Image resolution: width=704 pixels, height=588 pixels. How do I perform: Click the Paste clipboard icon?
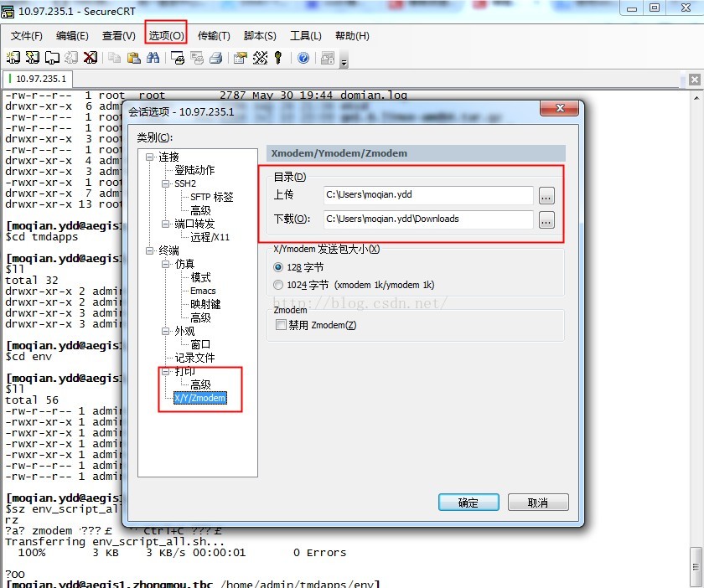[x=134, y=58]
